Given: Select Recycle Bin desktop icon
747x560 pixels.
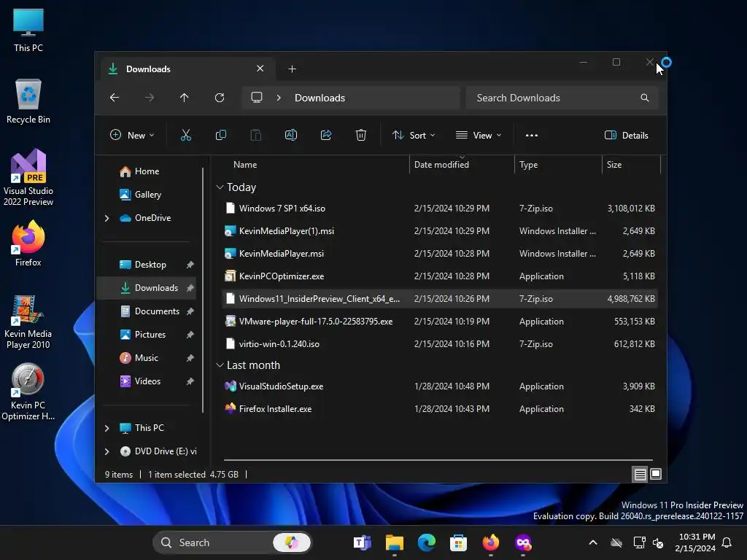Looking at the screenshot, I should click(28, 101).
